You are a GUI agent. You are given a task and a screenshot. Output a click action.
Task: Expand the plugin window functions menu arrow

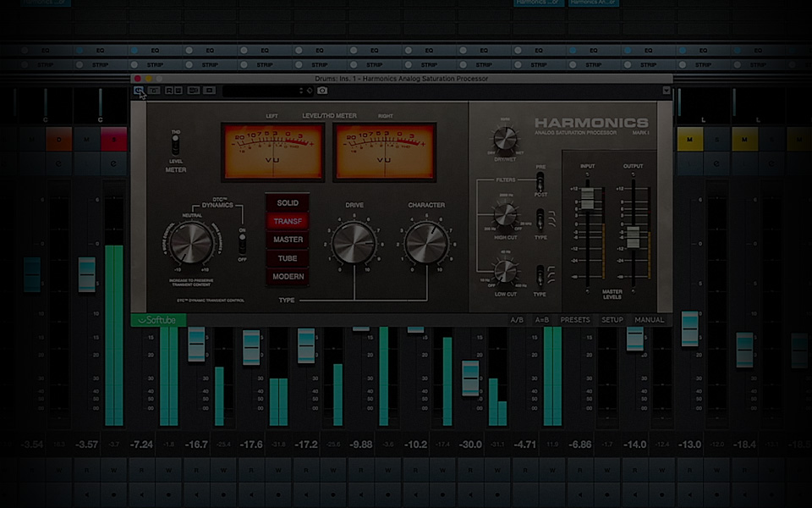pyautogui.click(x=667, y=91)
